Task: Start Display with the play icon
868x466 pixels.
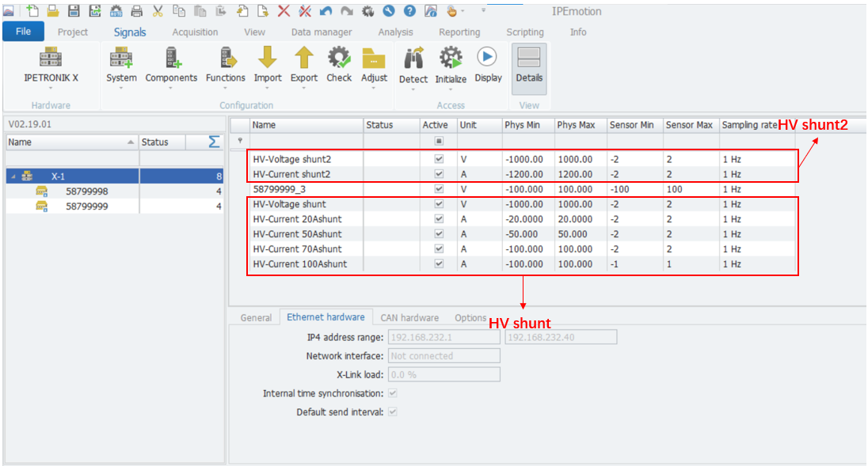Action: coord(487,56)
